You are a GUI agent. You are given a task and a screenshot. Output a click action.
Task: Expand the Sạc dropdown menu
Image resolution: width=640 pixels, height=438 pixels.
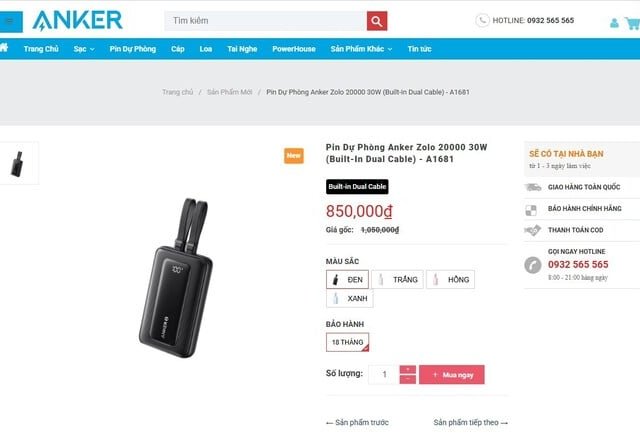pyautogui.click(x=84, y=49)
